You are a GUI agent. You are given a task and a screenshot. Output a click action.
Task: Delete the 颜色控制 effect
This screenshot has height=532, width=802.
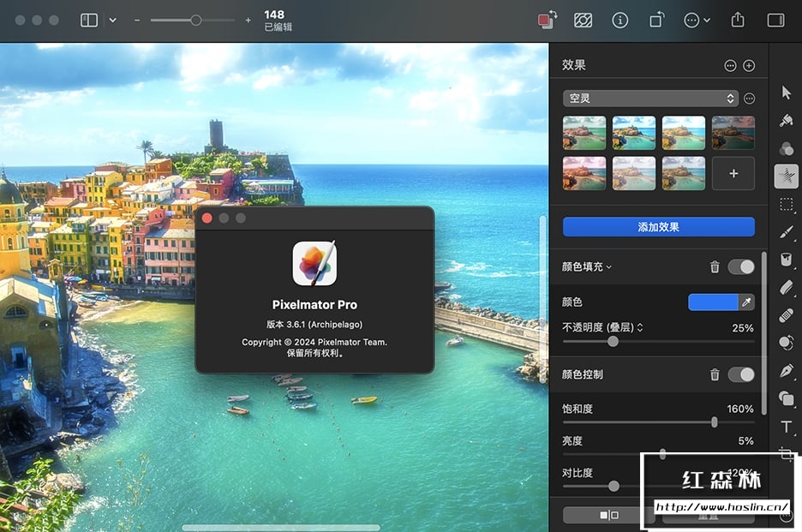(715, 374)
